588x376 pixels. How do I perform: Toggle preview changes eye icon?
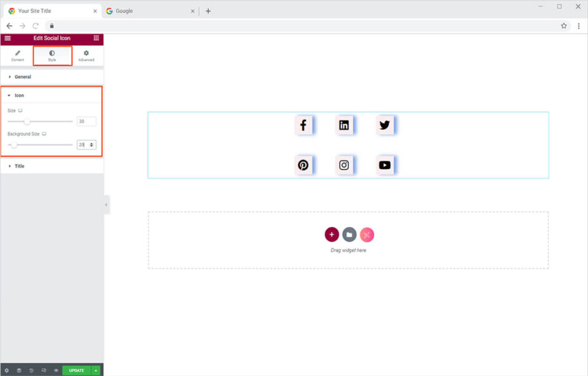(x=56, y=370)
